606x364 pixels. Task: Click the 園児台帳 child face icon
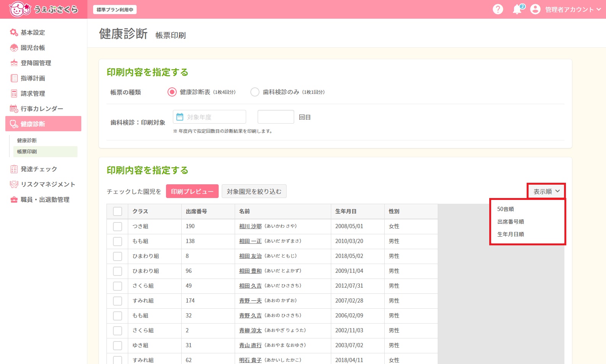(x=14, y=48)
